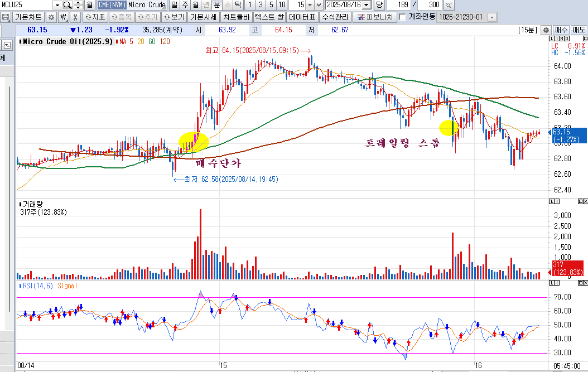588x372 pixels.
Task: Select the 분 (minute) period button
Action: tap(217, 5)
